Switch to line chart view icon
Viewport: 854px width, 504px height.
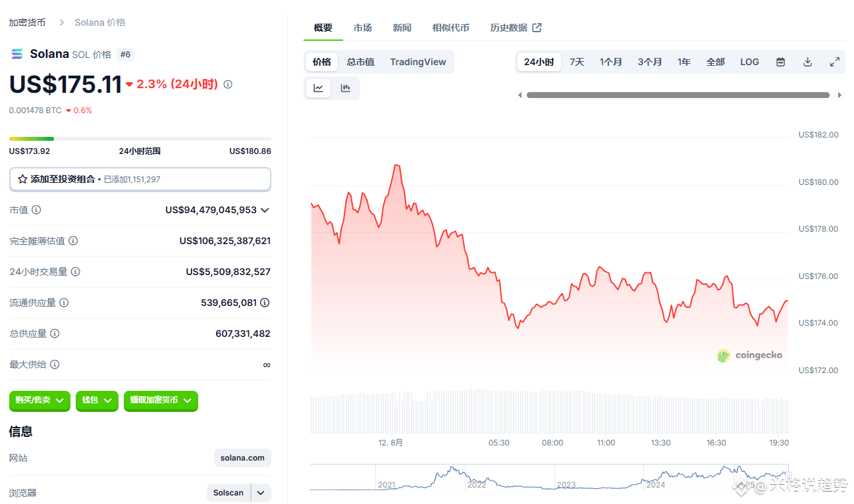[x=319, y=88]
